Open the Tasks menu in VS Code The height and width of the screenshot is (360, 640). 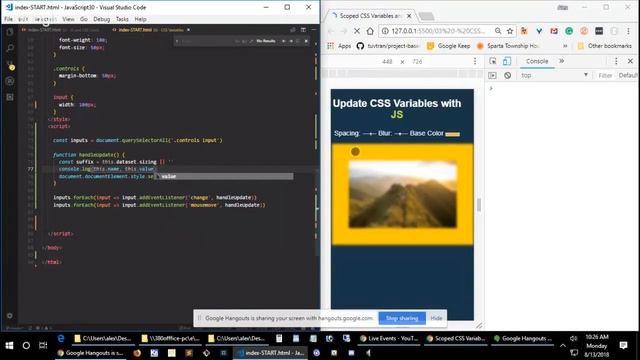tap(122, 19)
